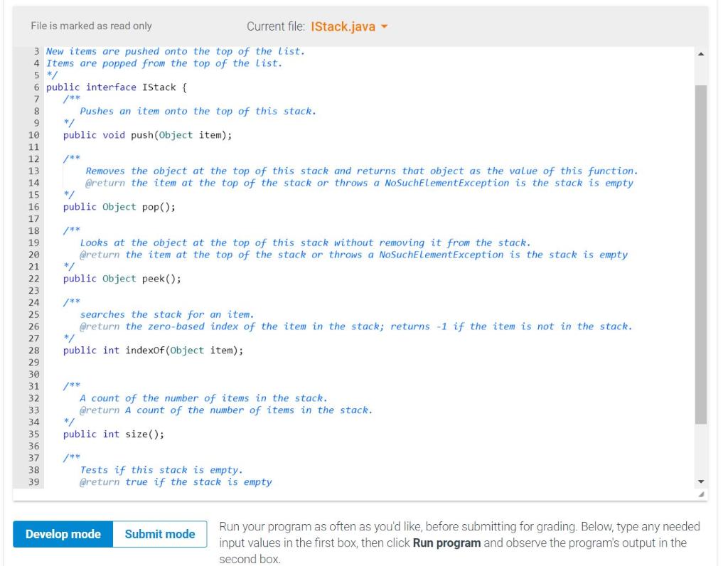Select Develop mode
The image size is (728, 566).
(x=62, y=535)
